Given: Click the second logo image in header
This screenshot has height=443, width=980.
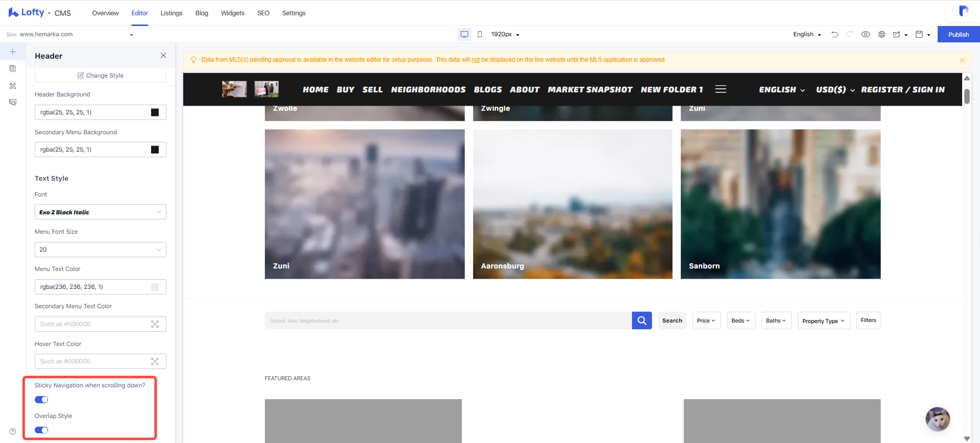Looking at the screenshot, I should [266, 89].
